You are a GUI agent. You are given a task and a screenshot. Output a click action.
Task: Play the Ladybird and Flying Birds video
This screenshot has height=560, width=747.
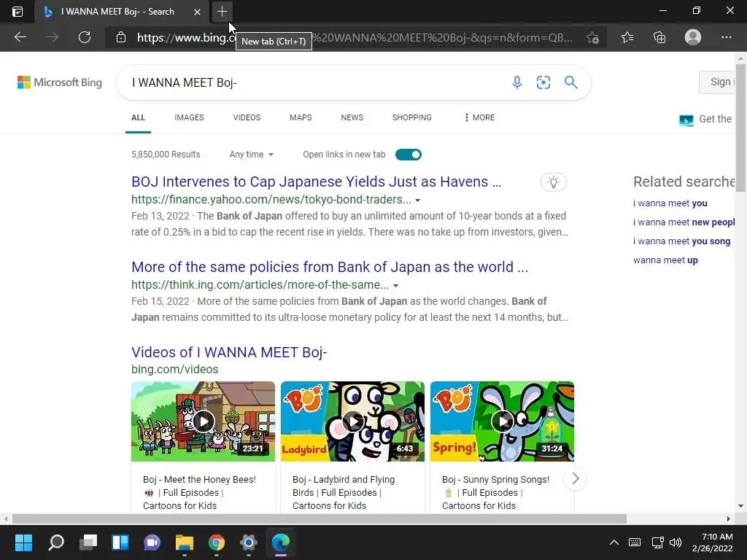pos(352,421)
